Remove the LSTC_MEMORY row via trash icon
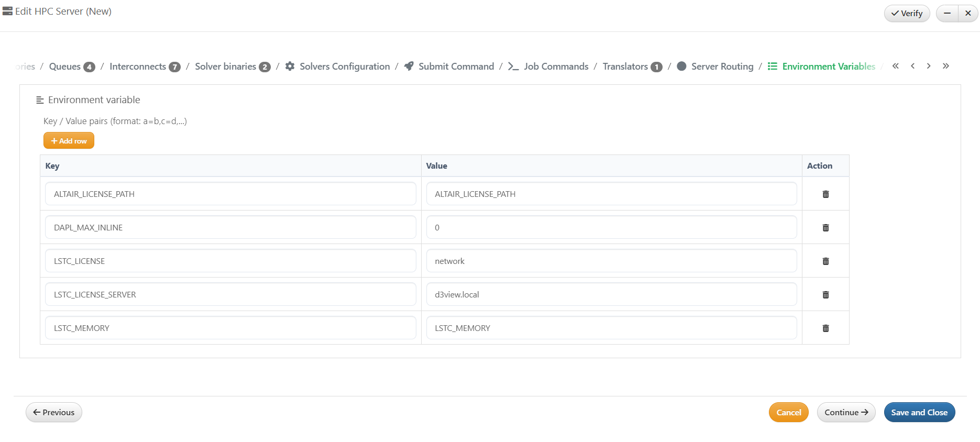 pyautogui.click(x=825, y=328)
